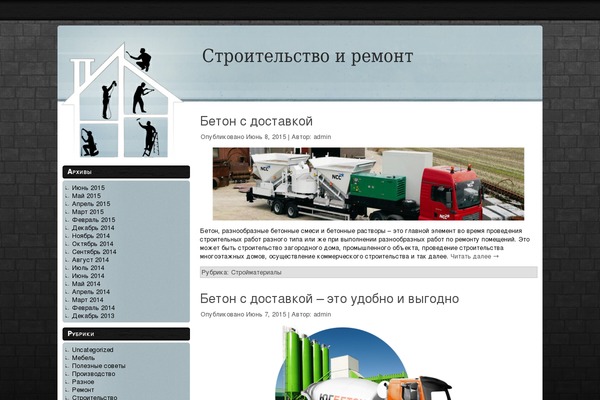This screenshot has height=400, width=600.
Task: Open the Апрель 2015 archive
Action: pos(91,204)
